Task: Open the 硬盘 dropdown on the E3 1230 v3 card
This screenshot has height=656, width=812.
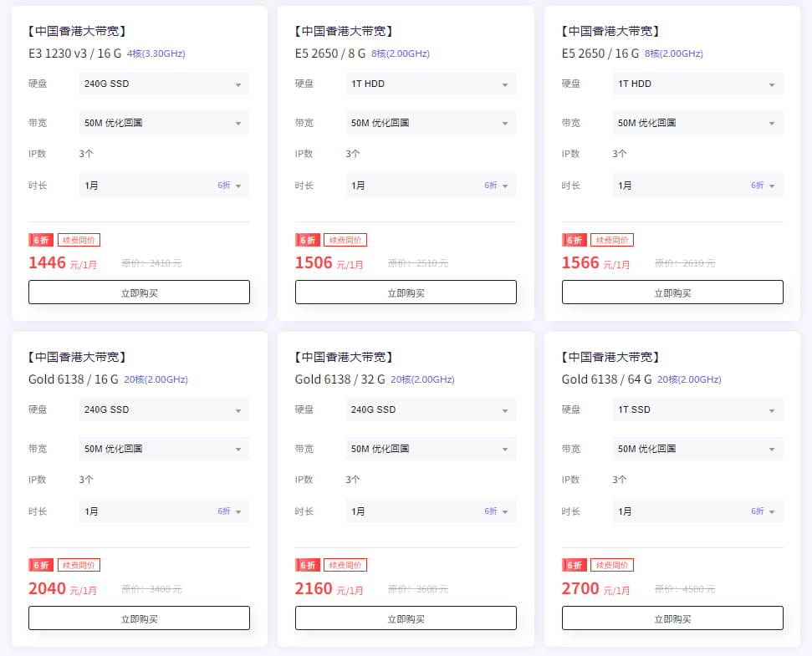Action: tap(164, 84)
